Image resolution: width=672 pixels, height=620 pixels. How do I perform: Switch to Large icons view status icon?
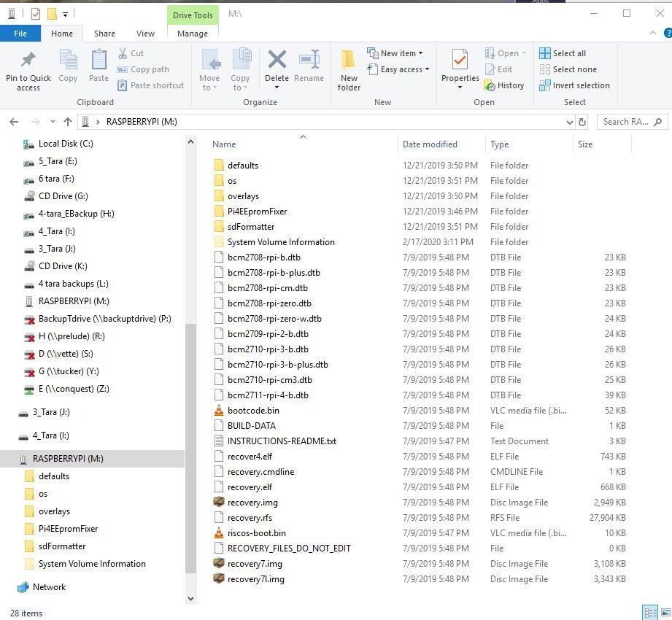pyautogui.click(x=665, y=612)
